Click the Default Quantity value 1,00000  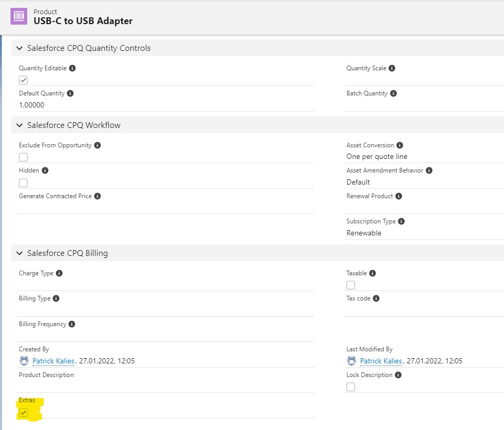coord(31,105)
